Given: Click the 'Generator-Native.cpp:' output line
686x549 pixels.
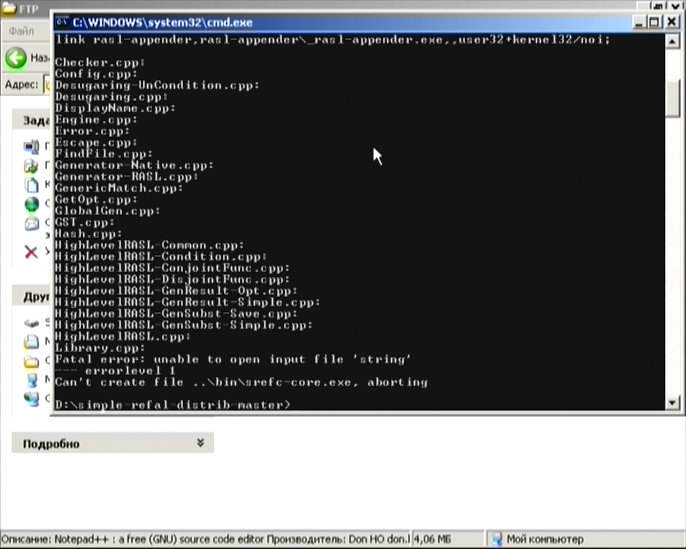Looking at the screenshot, I should coord(134,165).
